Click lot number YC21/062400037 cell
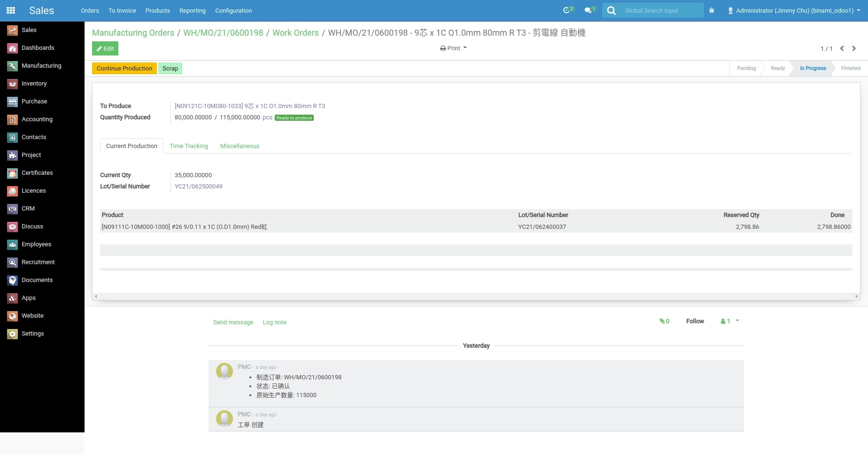The width and height of the screenshot is (868, 454). coord(542,227)
